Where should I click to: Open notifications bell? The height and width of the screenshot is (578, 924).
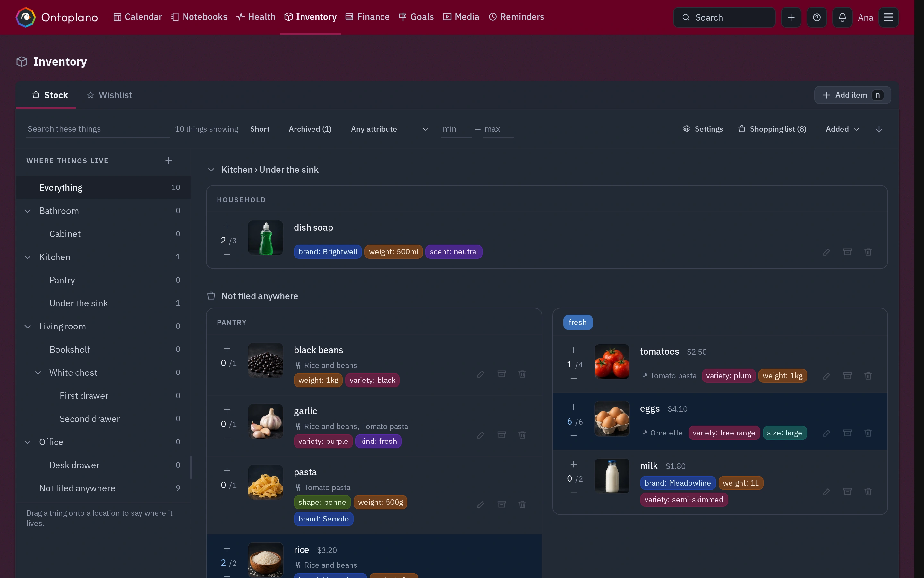[x=842, y=17]
